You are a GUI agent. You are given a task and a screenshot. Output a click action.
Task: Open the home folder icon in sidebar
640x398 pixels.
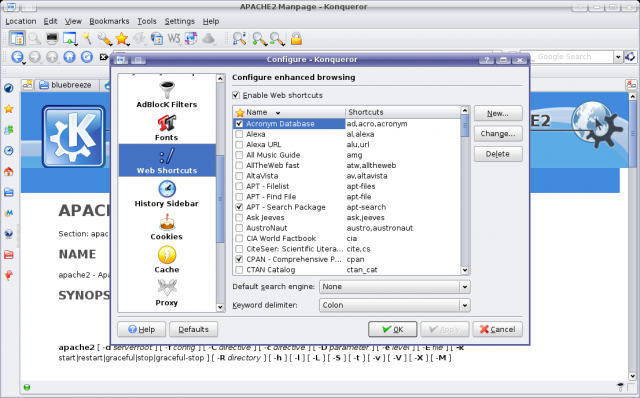pyautogui.click(x=9, y=171)
